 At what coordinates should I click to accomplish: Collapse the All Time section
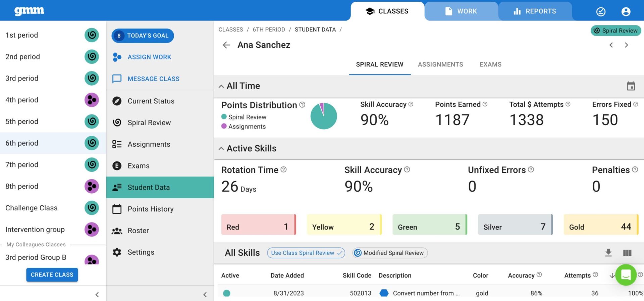click(x=221, y=86)
